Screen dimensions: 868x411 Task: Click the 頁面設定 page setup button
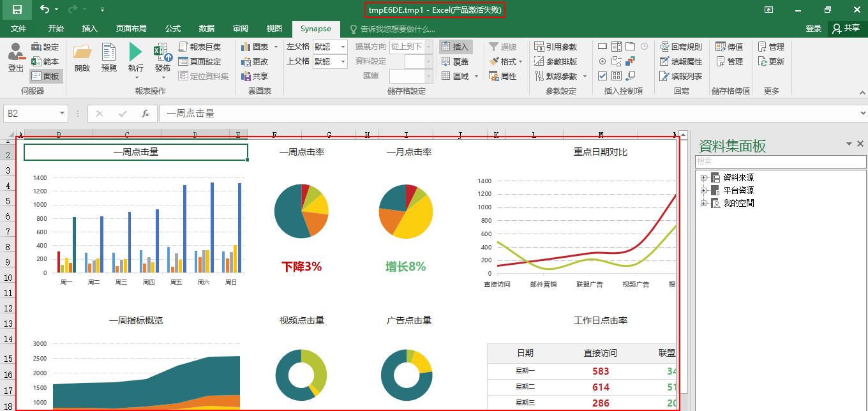tap(200, 61)
